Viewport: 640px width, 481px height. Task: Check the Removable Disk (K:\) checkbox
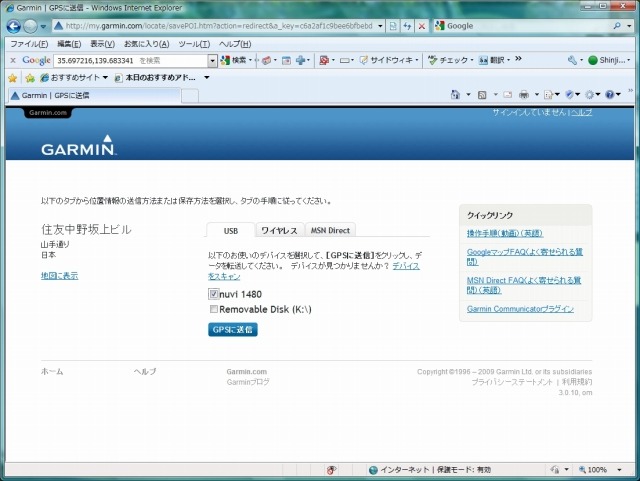click(213, 309)
